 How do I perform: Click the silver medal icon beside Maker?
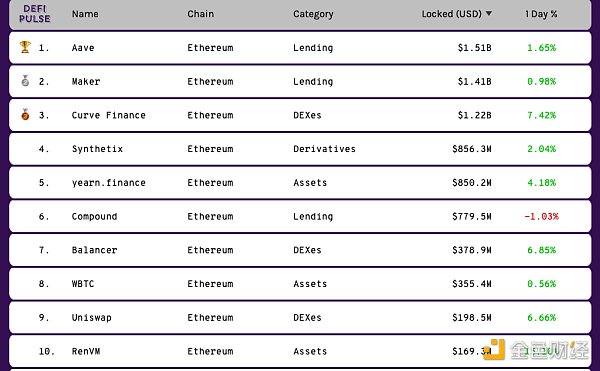[x=25, y=81]
